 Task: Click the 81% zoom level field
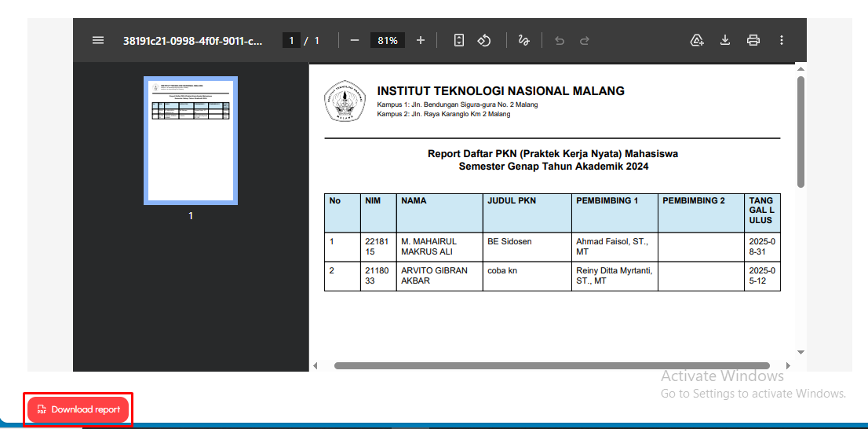tap(388, 40)
